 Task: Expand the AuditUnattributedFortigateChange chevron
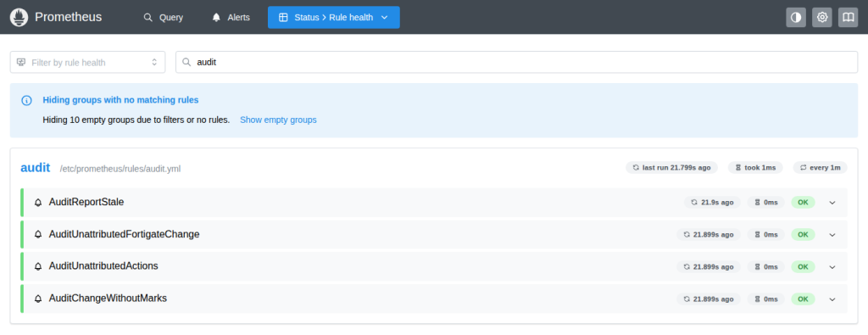[832, 235]
